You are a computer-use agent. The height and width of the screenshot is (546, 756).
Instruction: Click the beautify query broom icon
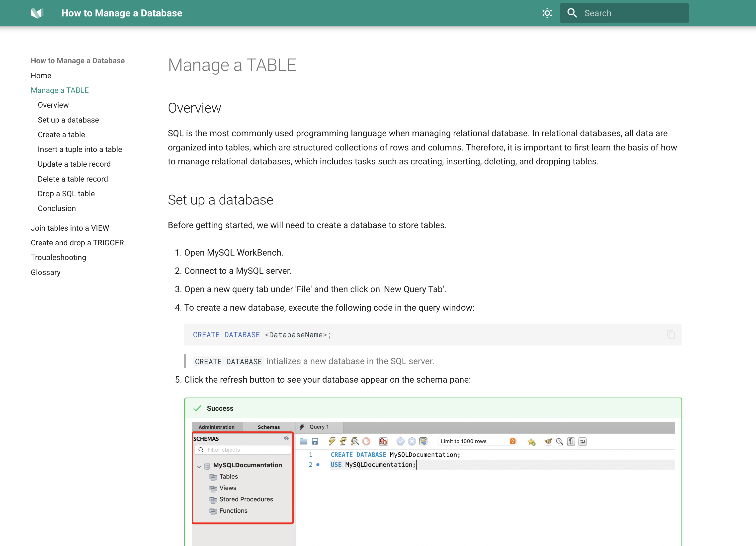coord(548,441)
